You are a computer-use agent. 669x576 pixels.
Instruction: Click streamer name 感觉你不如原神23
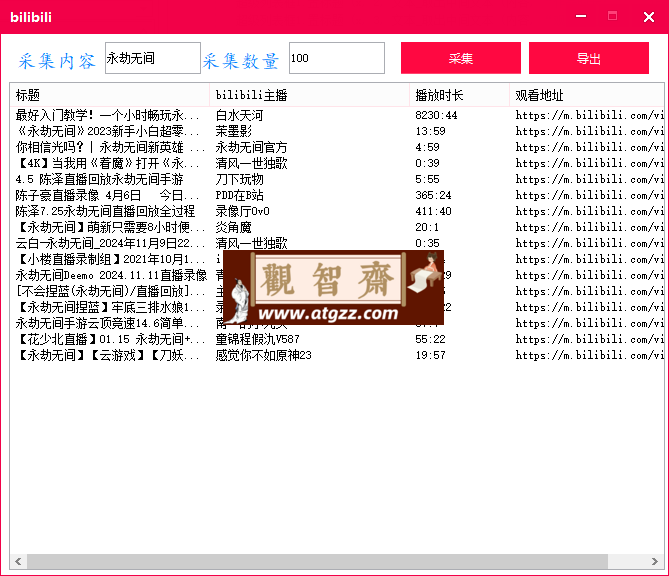[263, 355]
